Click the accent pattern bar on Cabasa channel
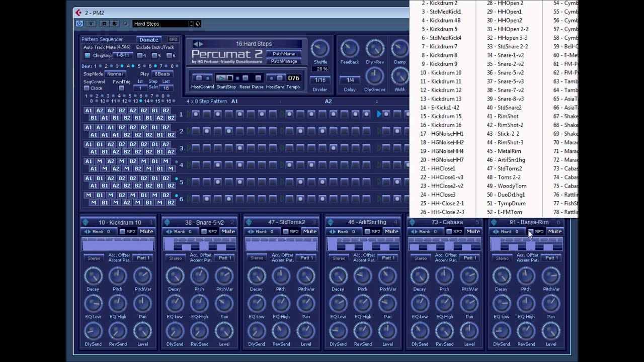 [x=444, y=244]
